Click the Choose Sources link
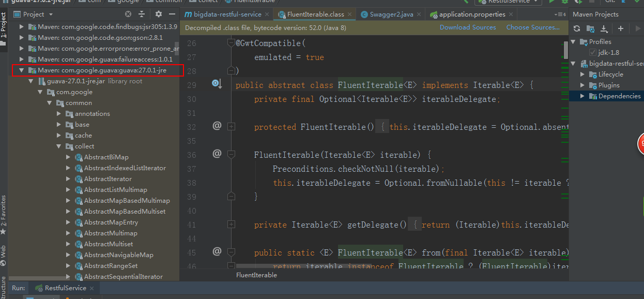 (533, 27)
